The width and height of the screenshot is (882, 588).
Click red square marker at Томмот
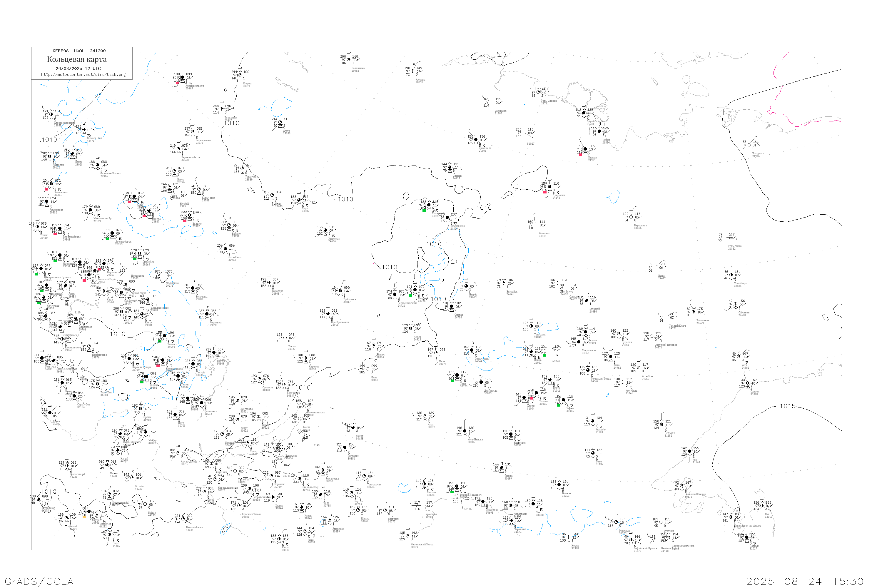click(532, 398)
